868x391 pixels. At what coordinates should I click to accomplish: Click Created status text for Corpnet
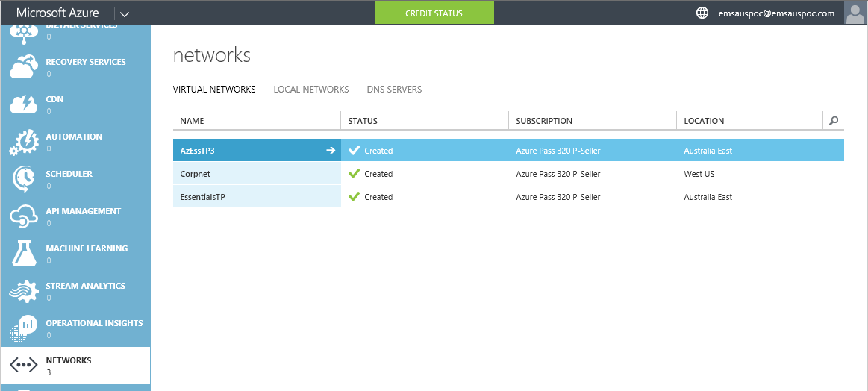coord(378,174)
